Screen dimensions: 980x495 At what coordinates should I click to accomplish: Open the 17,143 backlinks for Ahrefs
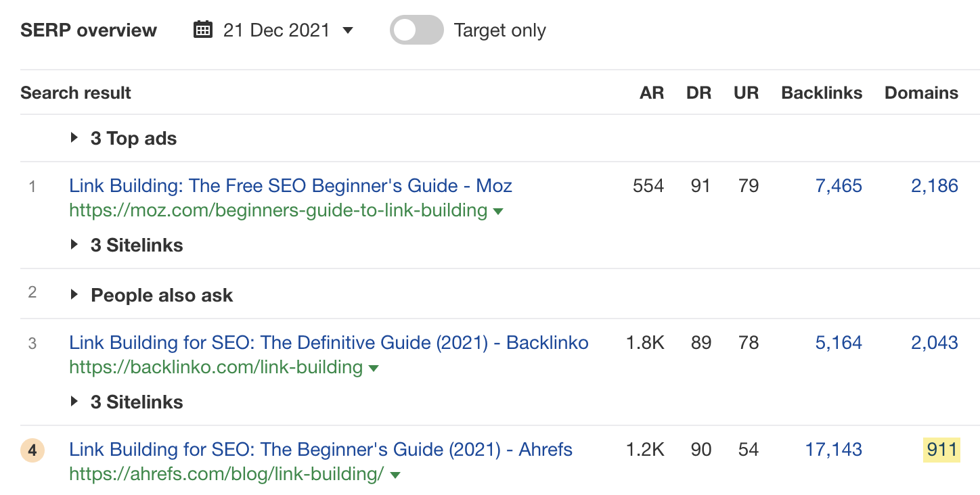833,450
